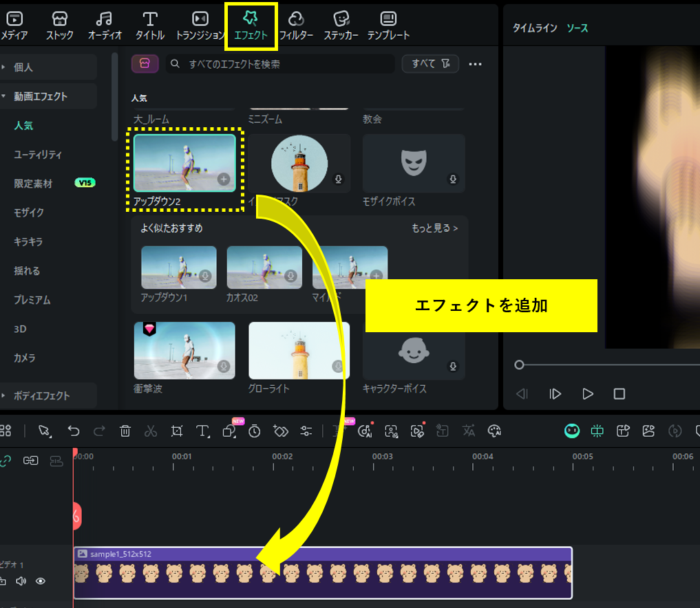700x608 pixels.
Task: Select the split (scissors) tool
Action: 150,431
